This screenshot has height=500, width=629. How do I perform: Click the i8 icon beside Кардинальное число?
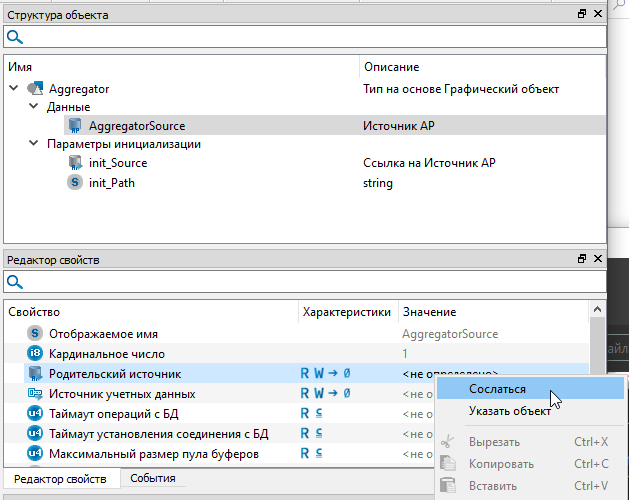pos(35,354)
